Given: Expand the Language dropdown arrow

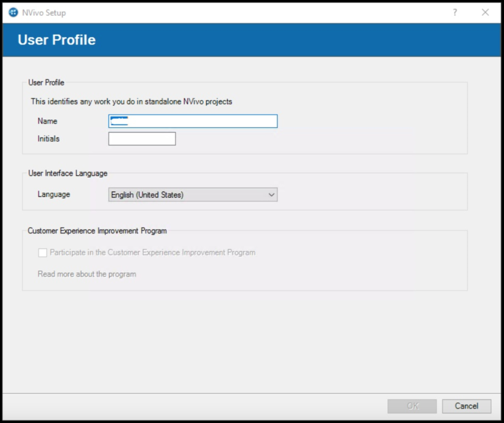Looking at the screenshot, I should click(x=272, y=195).
